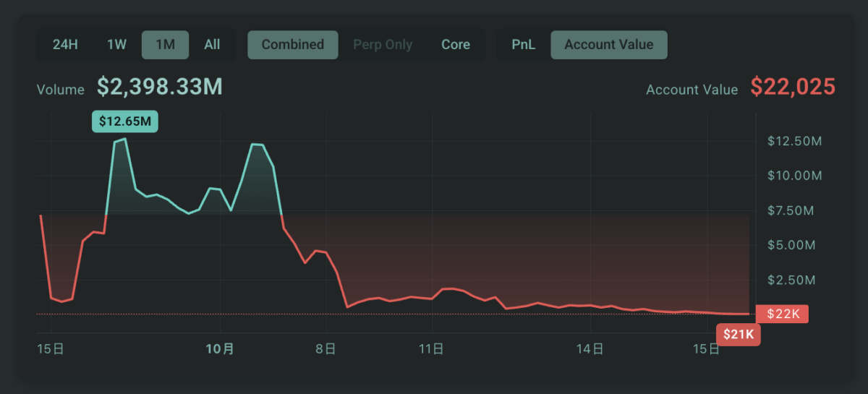The image size is (868, 394).
Task: Choose the Combined account view
Action: 293,44
